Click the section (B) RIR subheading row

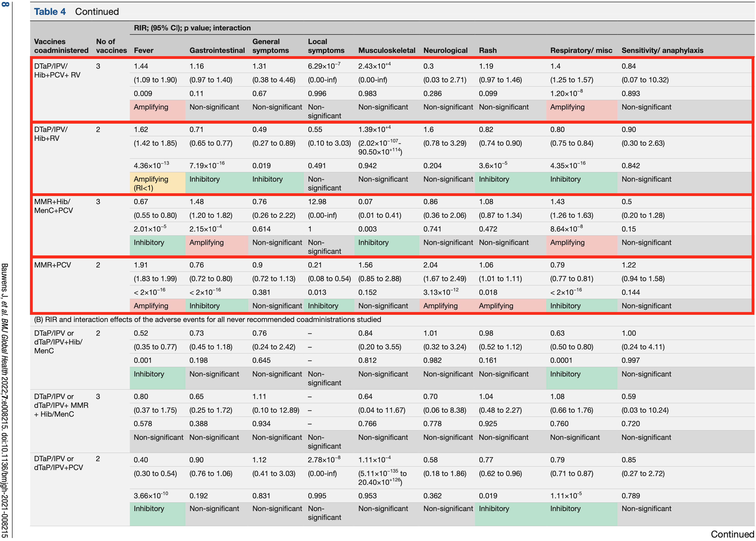[x=207, y=319]
